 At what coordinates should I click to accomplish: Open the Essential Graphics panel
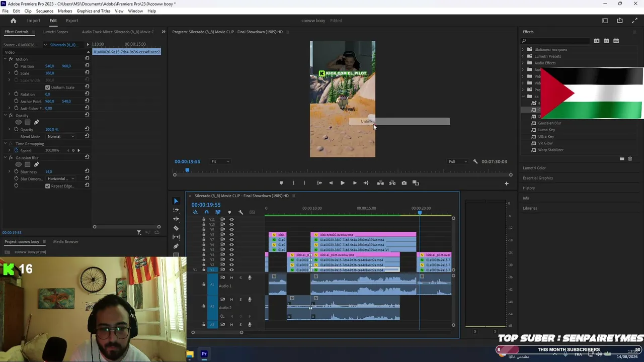pos(538,178)
